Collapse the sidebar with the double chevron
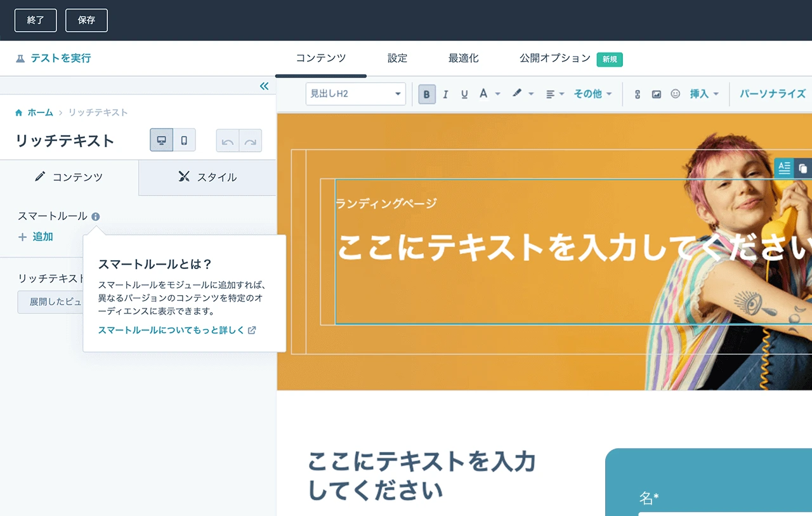 click(x=265, y=86)
